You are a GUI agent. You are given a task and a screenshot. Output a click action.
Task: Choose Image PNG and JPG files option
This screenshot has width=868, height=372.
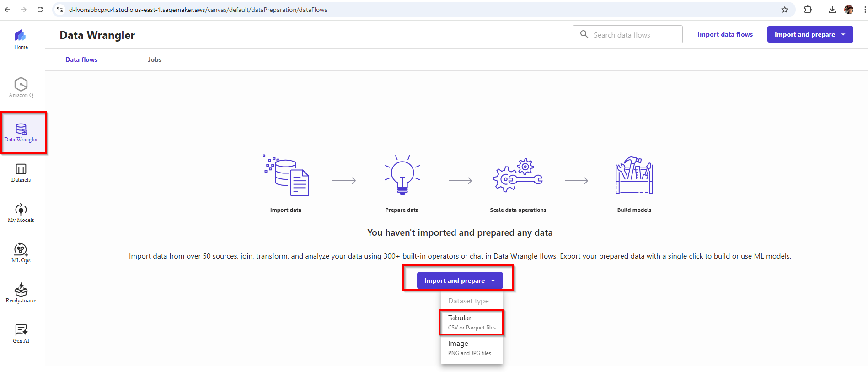(x=472, y=348)
